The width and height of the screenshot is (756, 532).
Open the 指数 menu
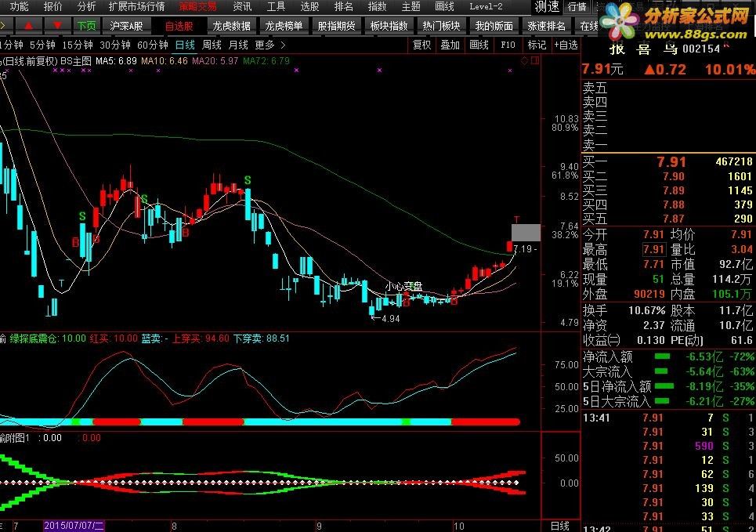(x=377, y=7)
